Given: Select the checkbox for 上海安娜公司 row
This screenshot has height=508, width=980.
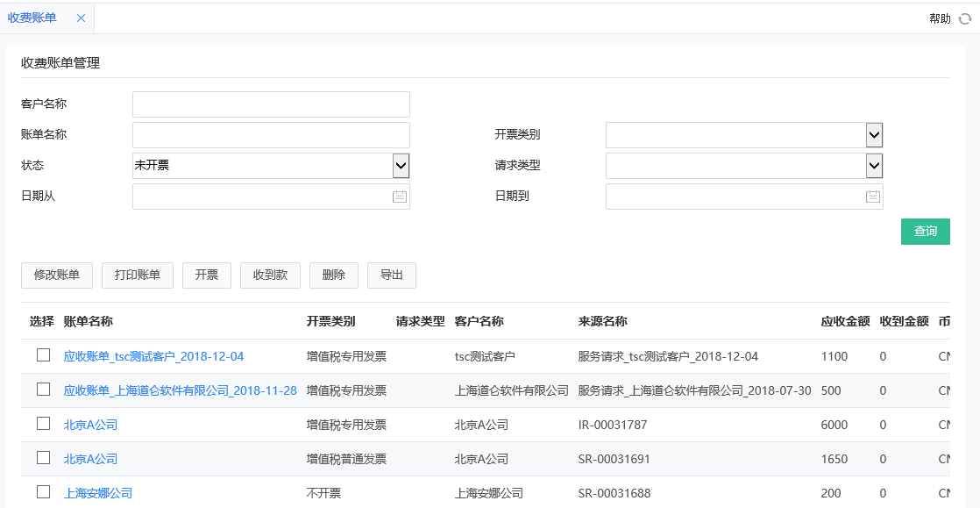Looking at the screenshot, I should point(43,493).
